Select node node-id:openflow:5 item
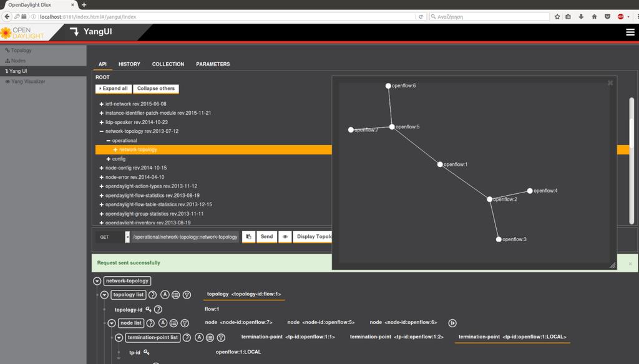This screenshot has height=364, width=639. [321, 322]
